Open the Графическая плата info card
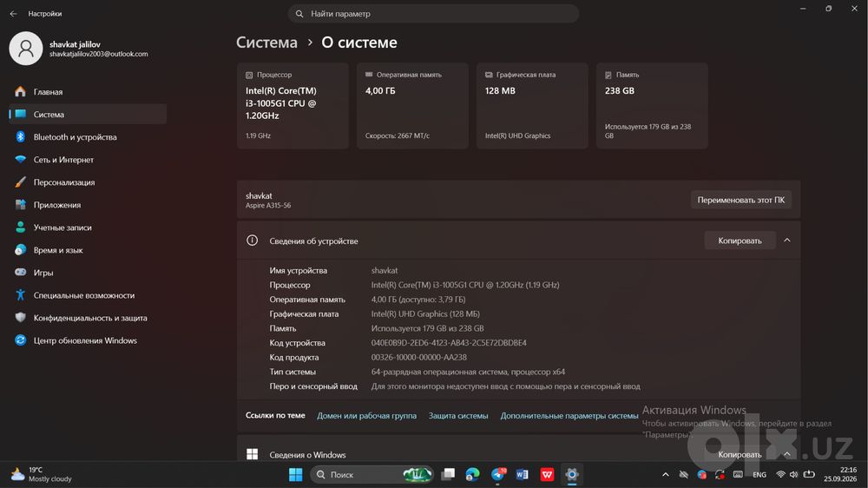The height and width of the screenshot is (488, 868). [532, 106]
